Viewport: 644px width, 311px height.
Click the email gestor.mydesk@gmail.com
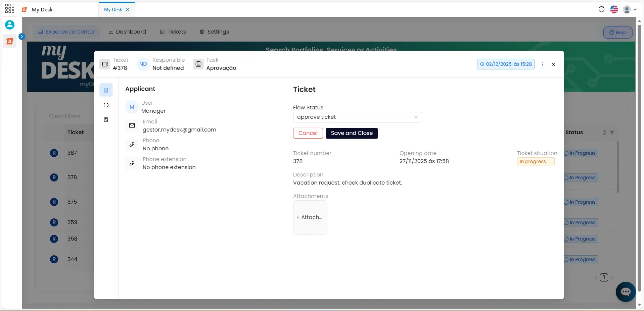[179, 130]
